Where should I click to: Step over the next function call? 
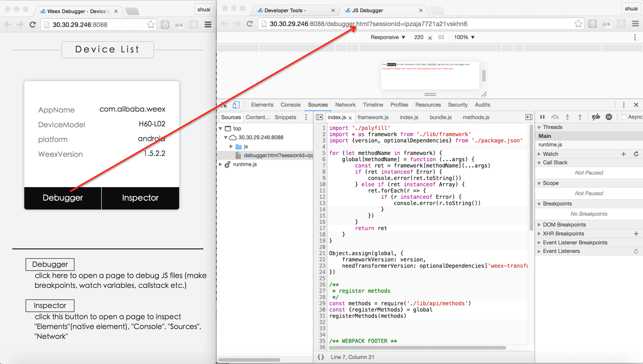point(555,117)
